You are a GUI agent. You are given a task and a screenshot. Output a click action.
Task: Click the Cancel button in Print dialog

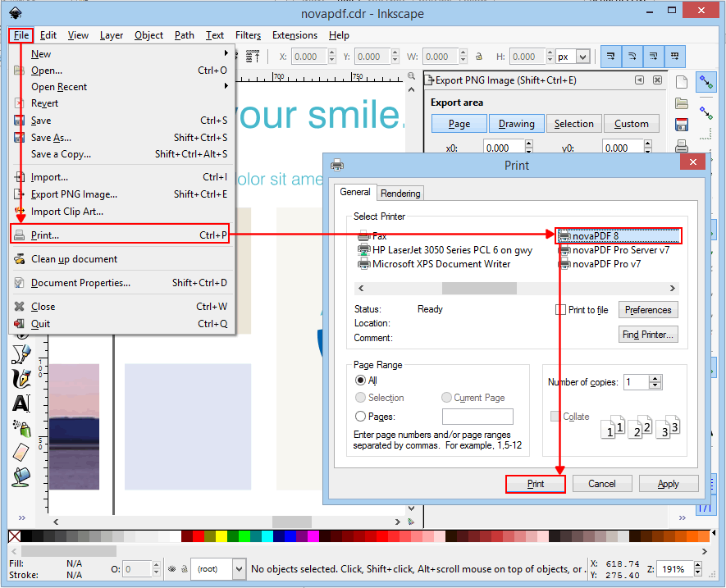602,484
